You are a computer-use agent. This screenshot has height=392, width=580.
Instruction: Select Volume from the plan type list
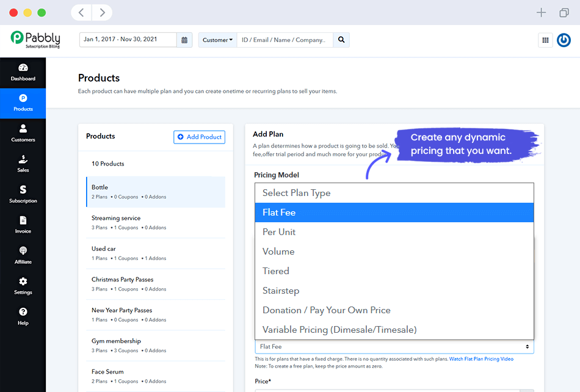pos(278,251)
